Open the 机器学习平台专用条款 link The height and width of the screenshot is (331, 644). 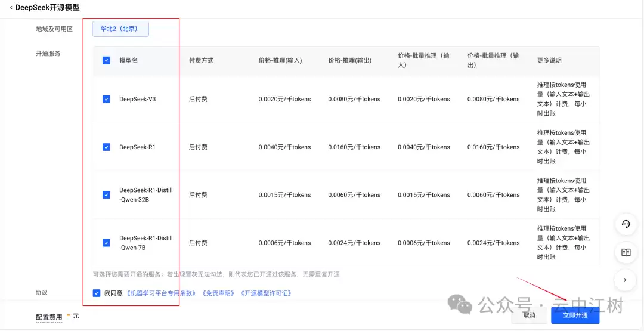(162, 293)
